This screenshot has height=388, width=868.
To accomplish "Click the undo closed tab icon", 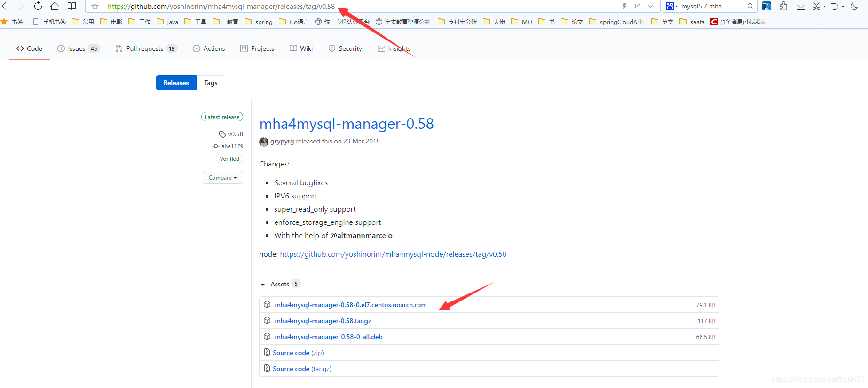I will (x=835, y=6).
